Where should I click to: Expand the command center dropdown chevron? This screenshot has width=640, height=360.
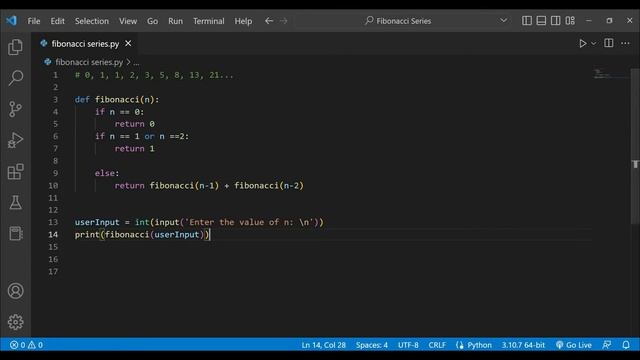tap(503, 20)
